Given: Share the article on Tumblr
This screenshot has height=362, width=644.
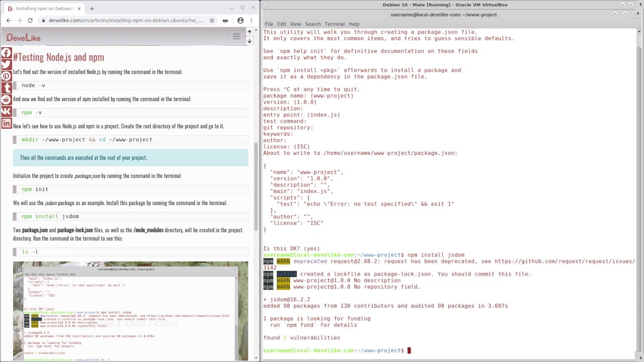Looking at the screenshot, I should [6, 88].
